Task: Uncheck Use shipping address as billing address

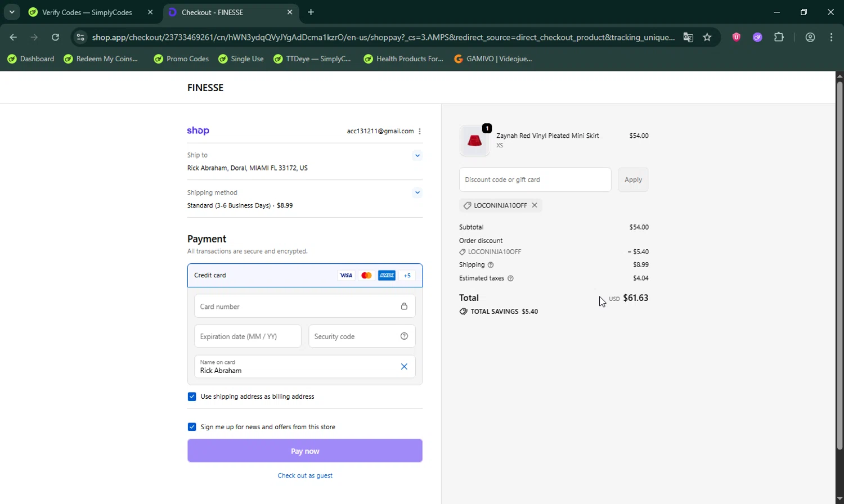Action: 192,397
